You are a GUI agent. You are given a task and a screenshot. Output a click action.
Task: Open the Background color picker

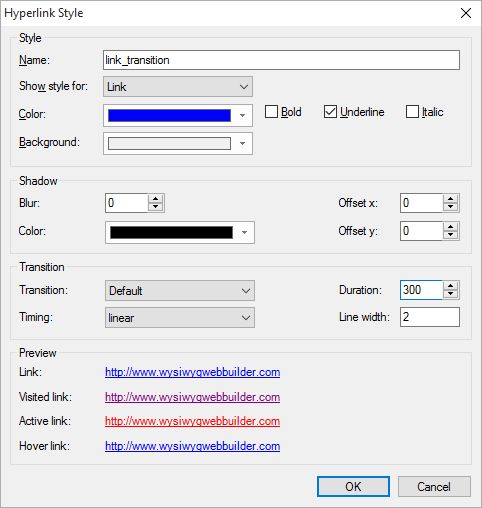(178, 144)
